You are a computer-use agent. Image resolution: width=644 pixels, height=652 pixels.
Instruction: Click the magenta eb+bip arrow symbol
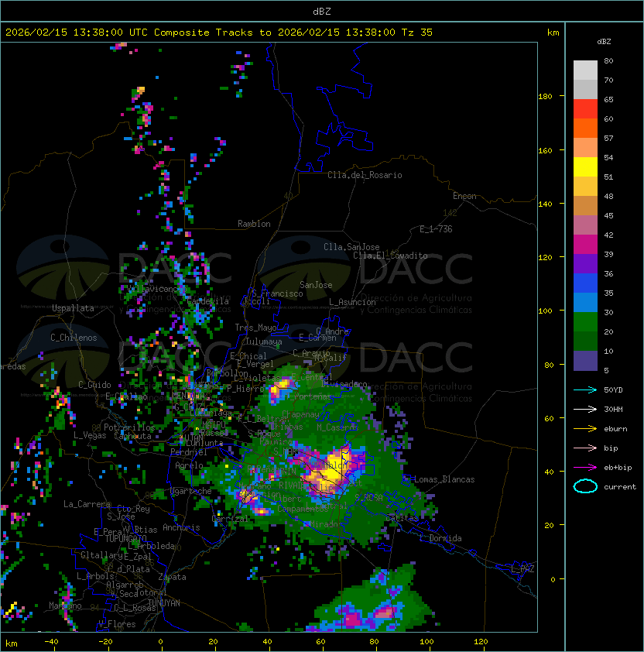[x=585, y=468]
